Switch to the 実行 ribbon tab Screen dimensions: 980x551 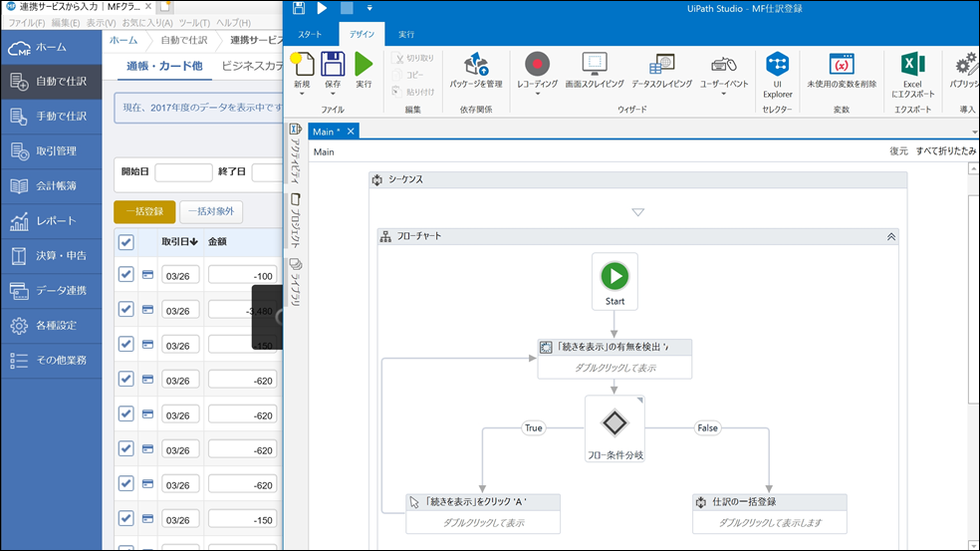click(x=406, y=35)
